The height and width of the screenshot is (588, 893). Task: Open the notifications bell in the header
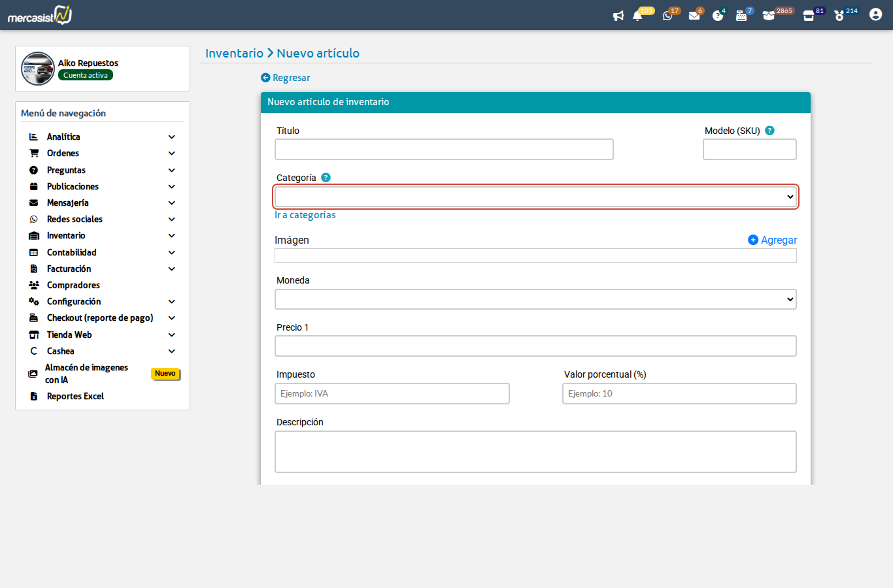point(637,16)
